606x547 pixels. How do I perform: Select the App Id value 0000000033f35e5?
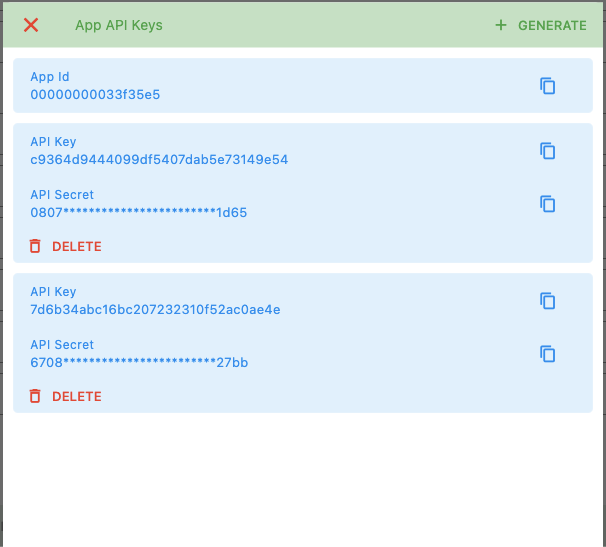click(95, 95)
